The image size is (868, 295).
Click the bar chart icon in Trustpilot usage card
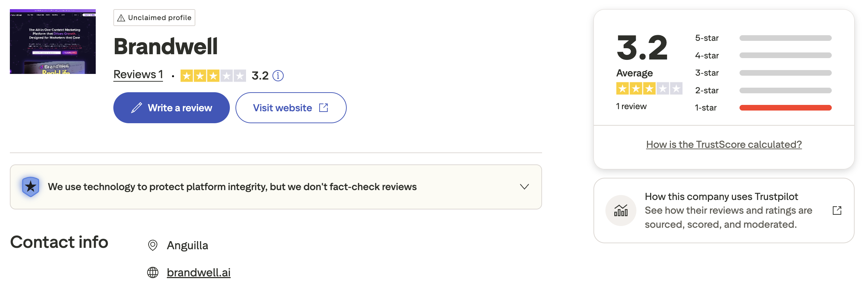coord(621,211)
